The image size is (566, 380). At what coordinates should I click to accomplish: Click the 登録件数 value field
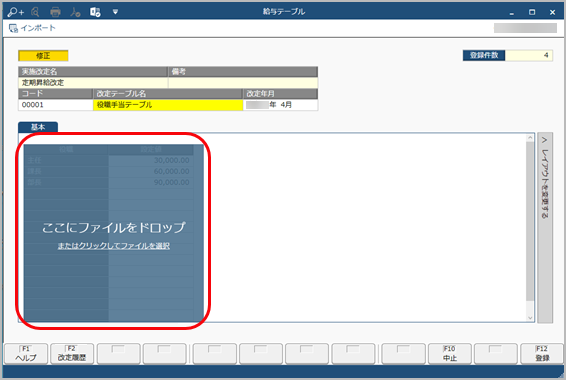pyautogui.click(x=528, y=55)
